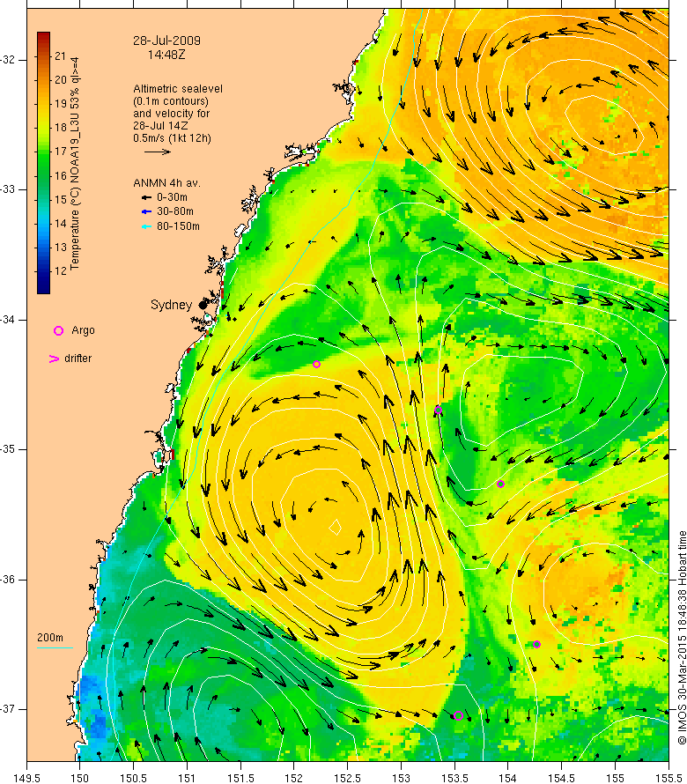This screenshot has height=784, width=687.
Task: Click the time label 14:48Z
Action: [x=166, y=55]
